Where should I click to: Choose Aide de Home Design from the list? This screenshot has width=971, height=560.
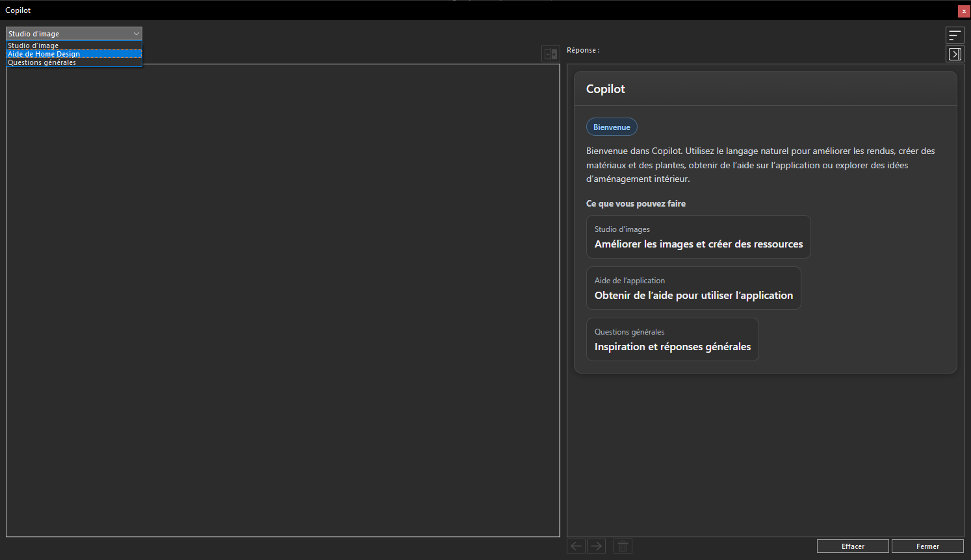73,54
